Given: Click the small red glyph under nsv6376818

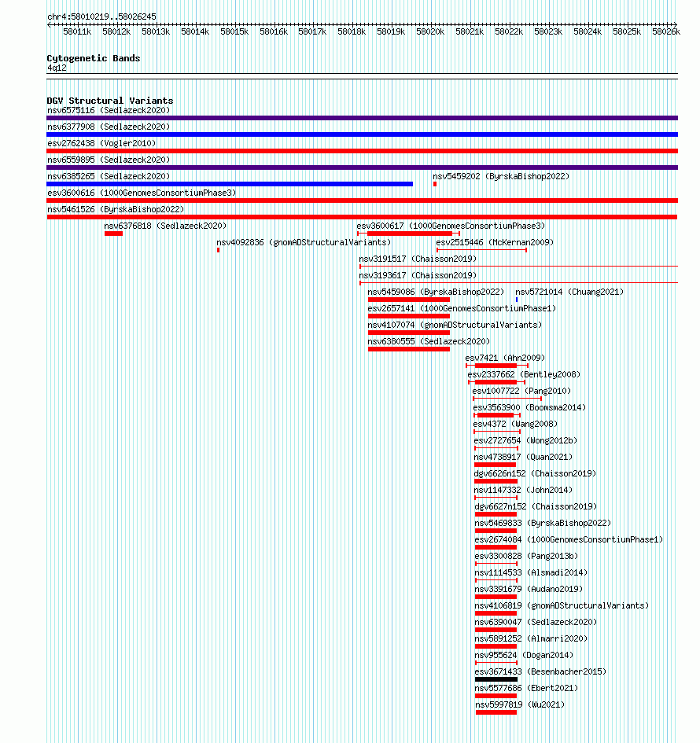Looking at the screenshot, I should pos(114,234).
